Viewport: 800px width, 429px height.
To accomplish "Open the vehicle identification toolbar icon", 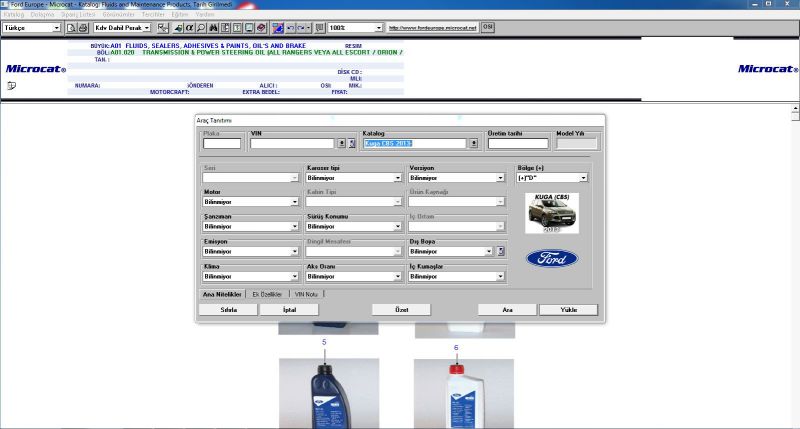I will coord(163,28).
